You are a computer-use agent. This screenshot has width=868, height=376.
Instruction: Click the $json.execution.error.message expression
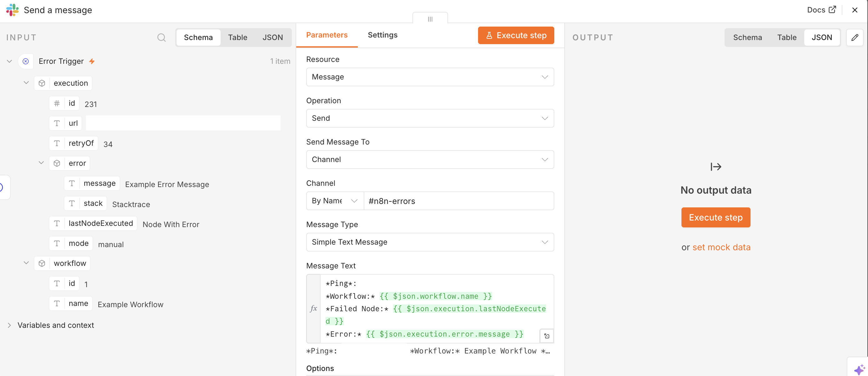pos(445,334)
